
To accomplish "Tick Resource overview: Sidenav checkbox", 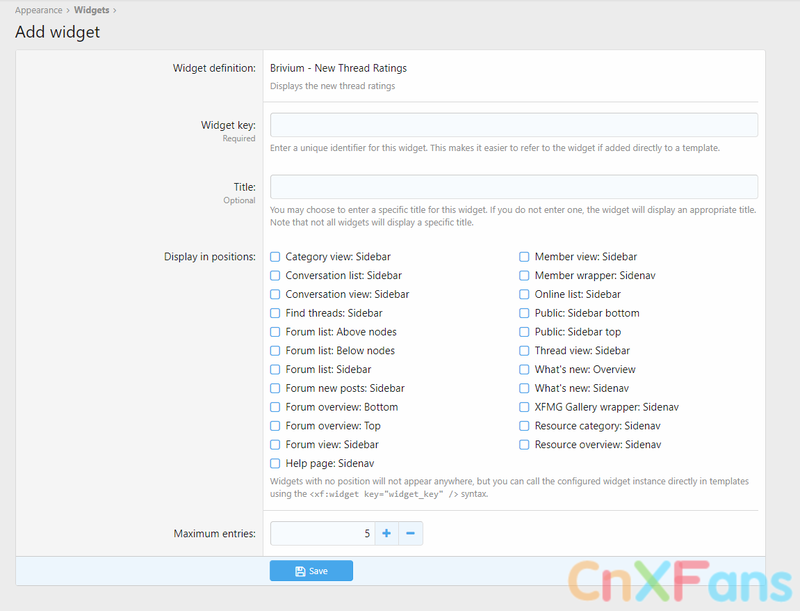I will point(524,445).
